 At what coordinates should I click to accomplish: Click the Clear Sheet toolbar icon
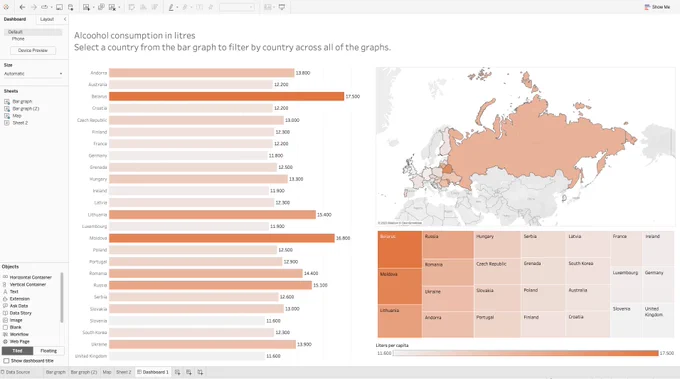click(x=112, y=7)
